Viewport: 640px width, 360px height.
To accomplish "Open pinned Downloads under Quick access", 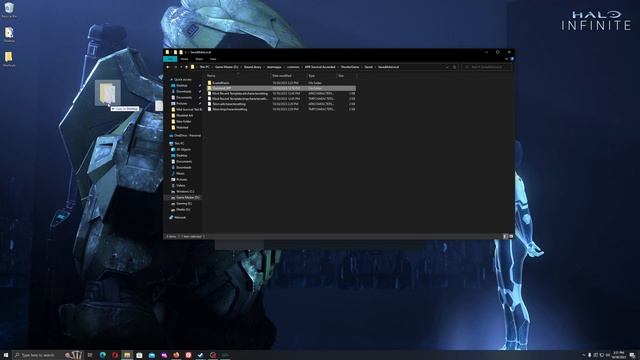I will point(183,91).
